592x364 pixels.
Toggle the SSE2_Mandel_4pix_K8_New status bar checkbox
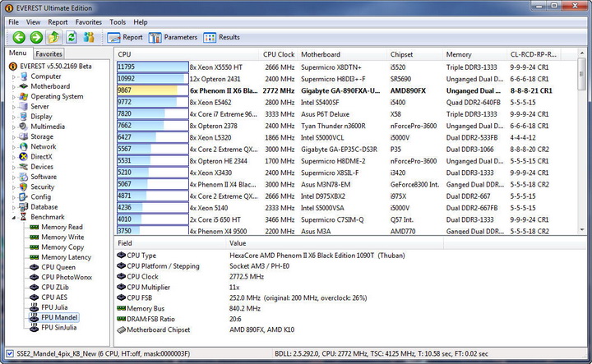[10, 354]
